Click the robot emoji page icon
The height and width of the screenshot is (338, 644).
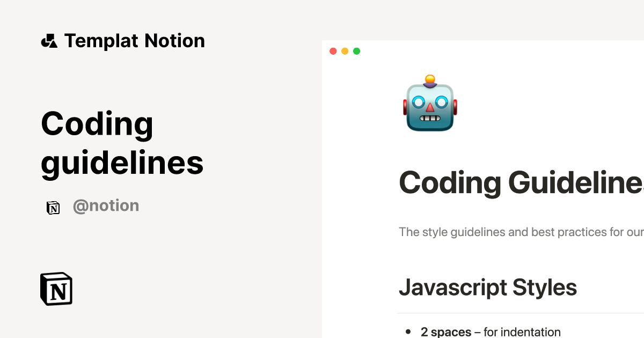[430, 103]
